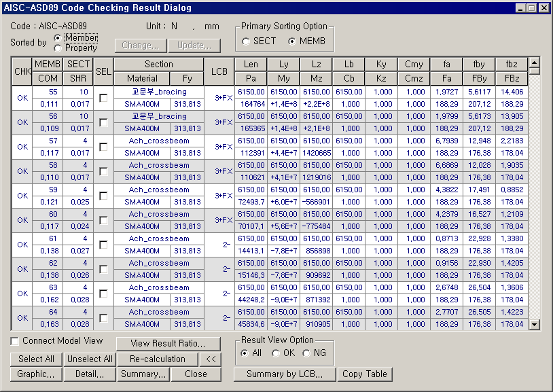Close the code checking dialog
The width and height of the screenshot is (553, 392).
198,374
